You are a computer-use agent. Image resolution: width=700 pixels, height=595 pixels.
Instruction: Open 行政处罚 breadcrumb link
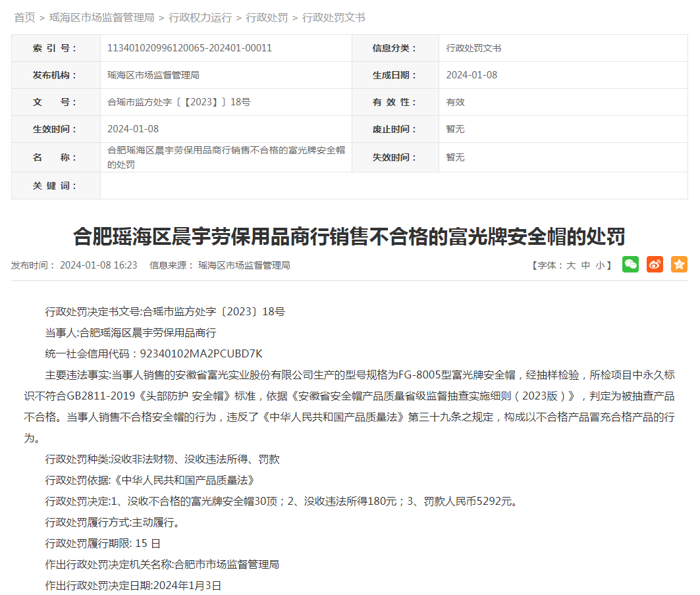point(267,17)
